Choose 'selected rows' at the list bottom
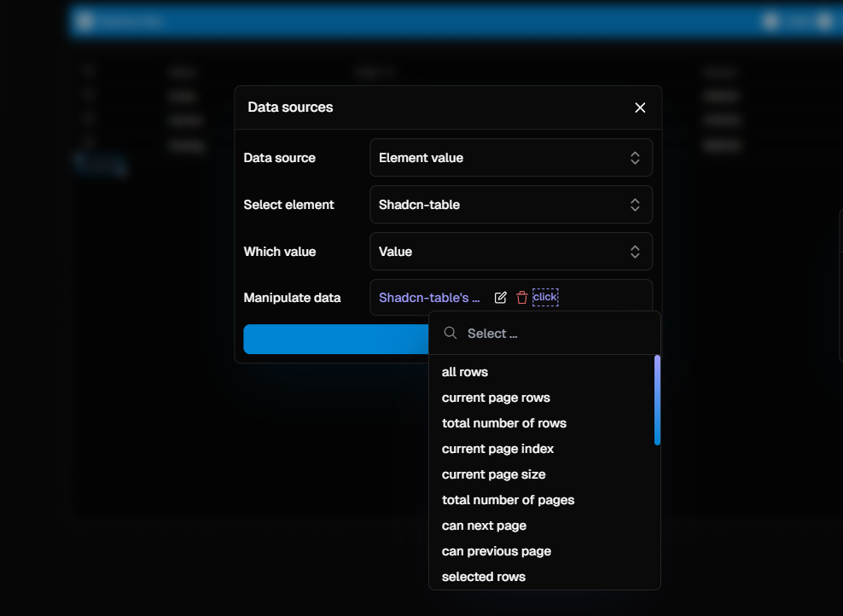843x616 pixels. 483,577
